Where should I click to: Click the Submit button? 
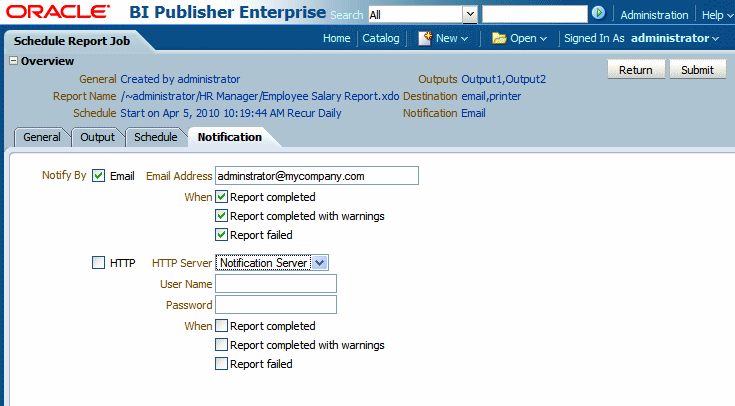click(698, 69)
